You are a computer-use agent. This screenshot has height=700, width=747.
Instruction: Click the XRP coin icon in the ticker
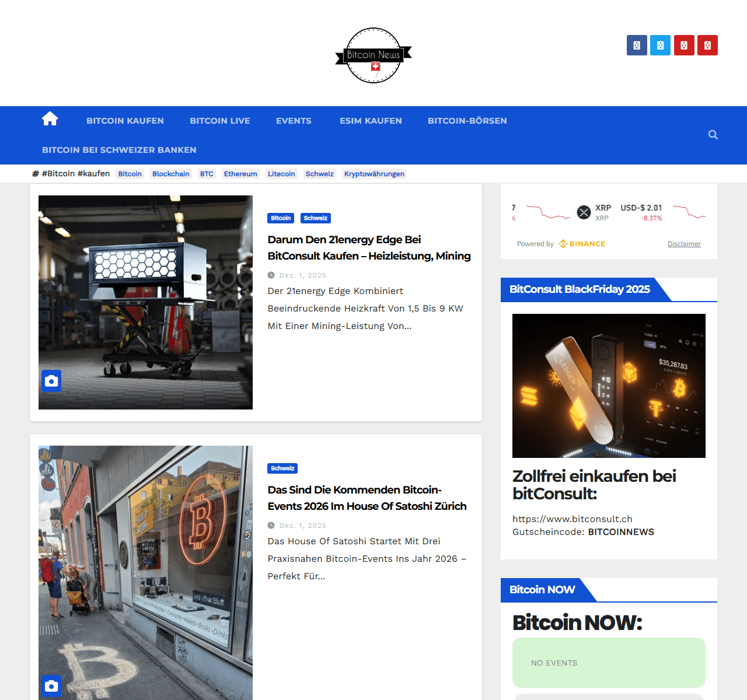click(x=584, y=212)
